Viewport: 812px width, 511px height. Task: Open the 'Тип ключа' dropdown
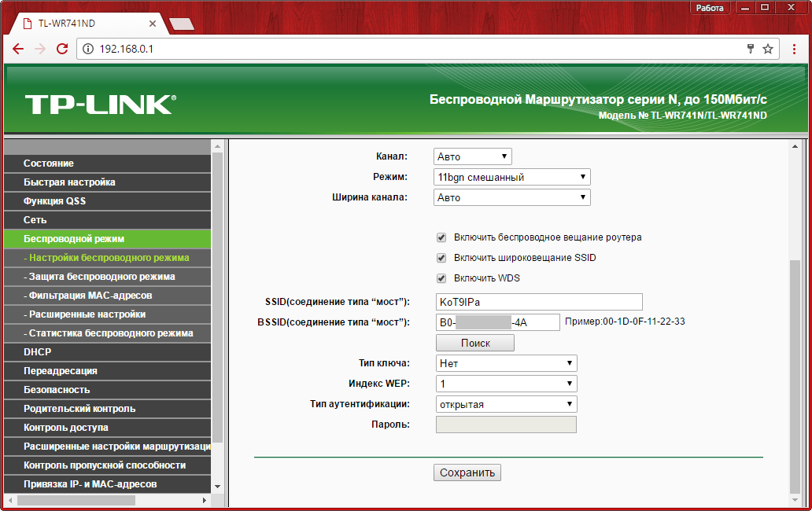506,363
